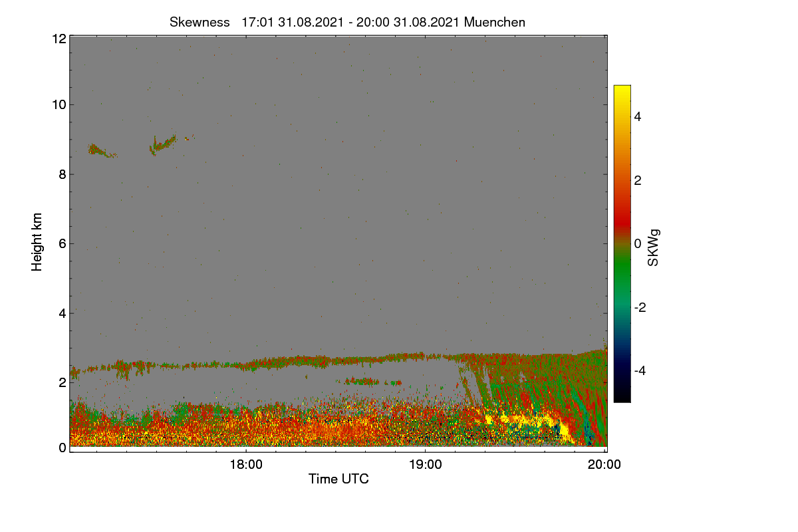This screenshot has width=798, height=532.
Task: Click the colorbar tick label 4
Action: 638,116
